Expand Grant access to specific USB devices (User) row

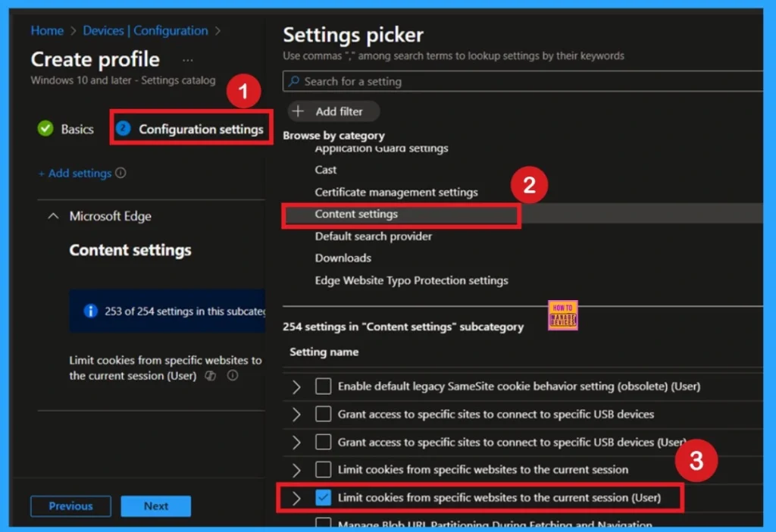click(x=296, y=442)
